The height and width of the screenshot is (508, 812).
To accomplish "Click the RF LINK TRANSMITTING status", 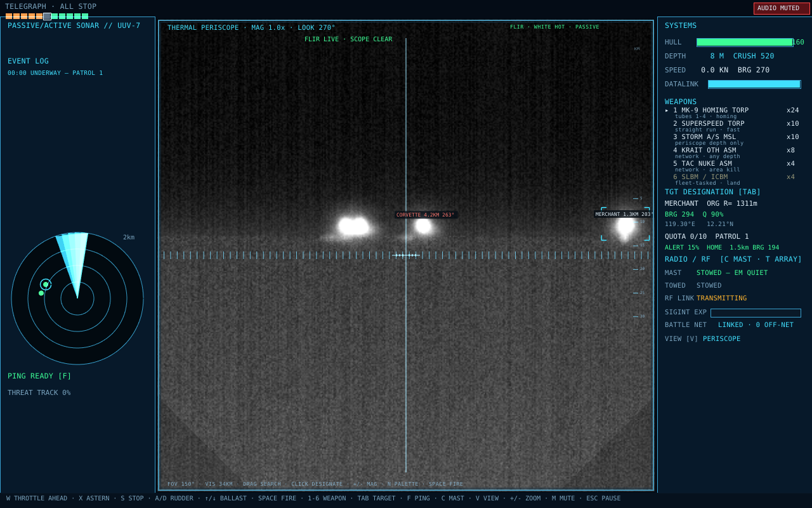I will coord(721,298).
